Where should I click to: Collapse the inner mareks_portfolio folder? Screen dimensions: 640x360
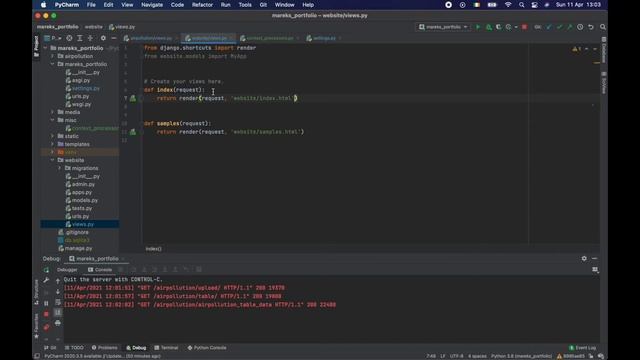click(52, 64)
